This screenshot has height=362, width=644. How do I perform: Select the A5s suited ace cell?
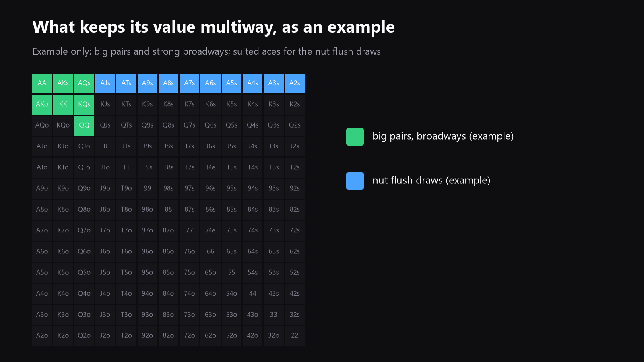231,83
